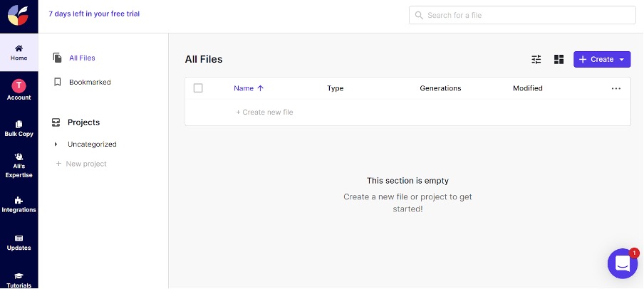Click the Copy.ai logo icon

[x=19, y=15]
